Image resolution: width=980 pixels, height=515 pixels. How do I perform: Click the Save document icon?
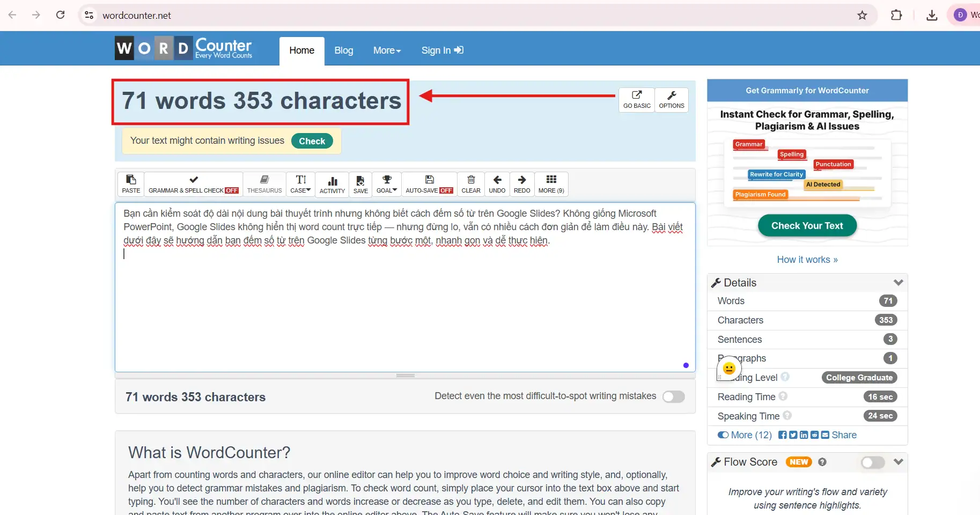[360, 184]
